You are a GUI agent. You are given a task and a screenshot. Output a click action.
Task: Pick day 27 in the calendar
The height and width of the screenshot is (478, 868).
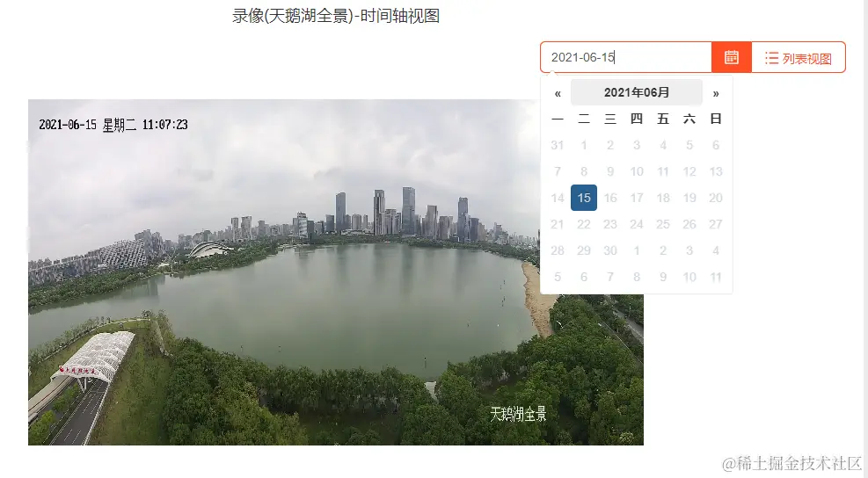pyautogui.click(x=716, y=224)
